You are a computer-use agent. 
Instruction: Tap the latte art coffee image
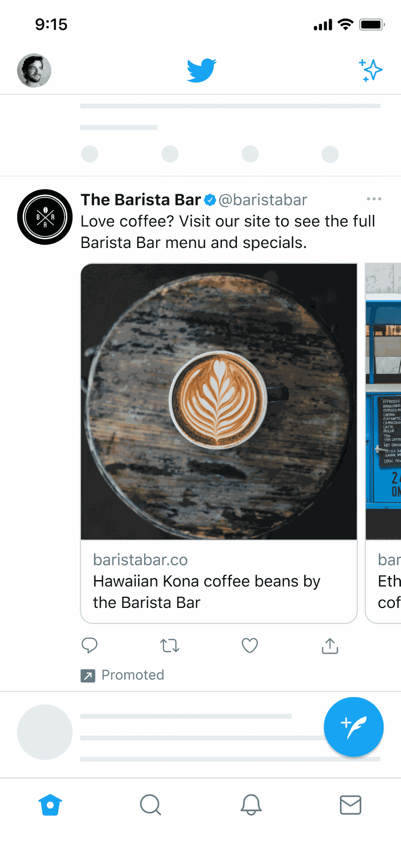tap(219, 402)
